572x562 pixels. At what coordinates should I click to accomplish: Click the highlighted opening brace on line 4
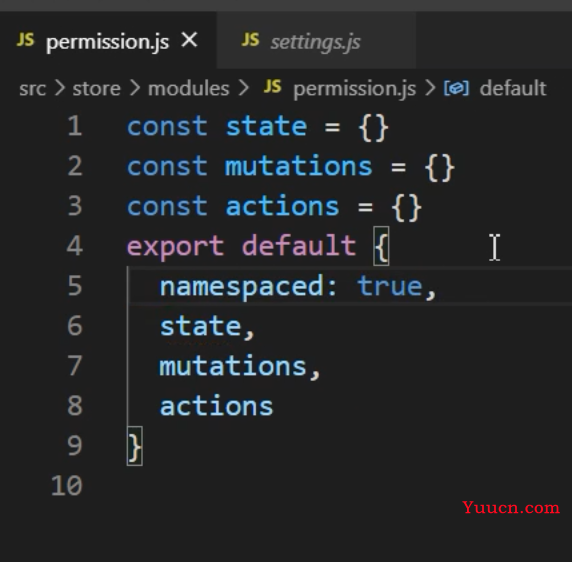[382, 246]
